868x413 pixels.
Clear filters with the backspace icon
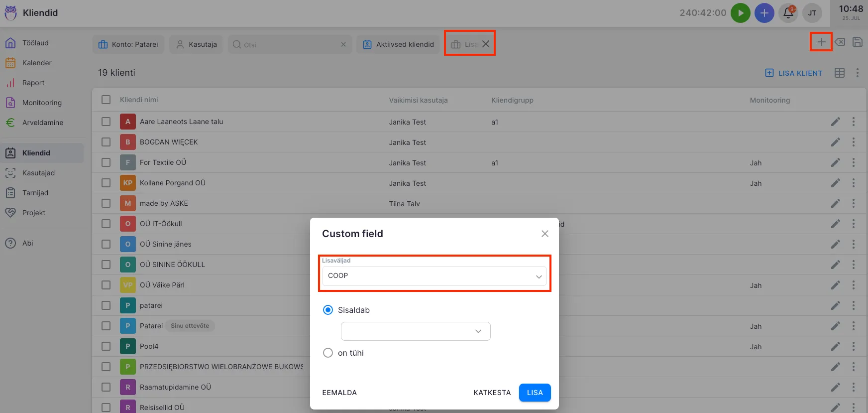[x=840, y=42]
